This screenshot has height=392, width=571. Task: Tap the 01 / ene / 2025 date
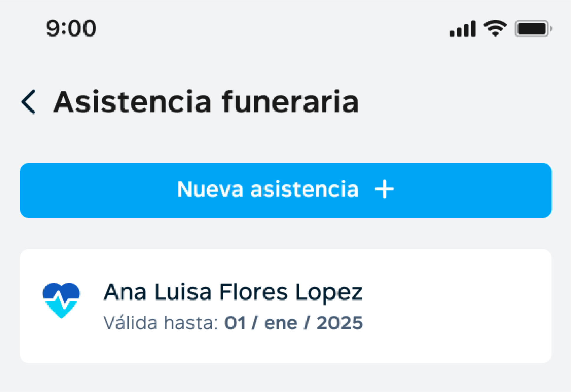[x=294, y=323]
